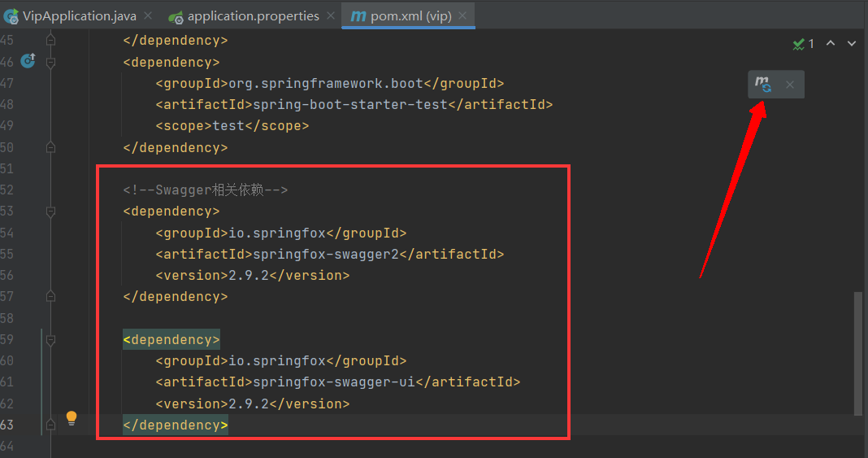Switch to the application.properties tab

pyautogui.click(x=253, y=16)
